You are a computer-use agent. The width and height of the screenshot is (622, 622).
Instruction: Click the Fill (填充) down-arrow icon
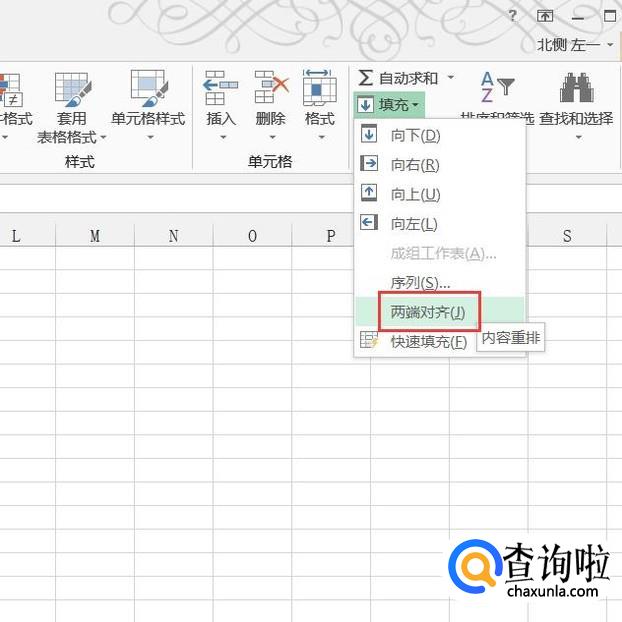365,105
